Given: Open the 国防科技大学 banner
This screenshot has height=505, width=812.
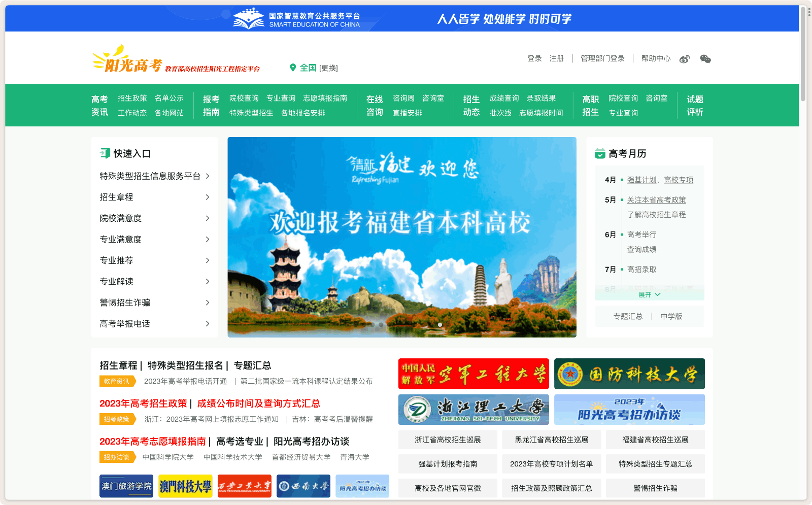Looking at the screenshot, I should click(x=629, y=374).
